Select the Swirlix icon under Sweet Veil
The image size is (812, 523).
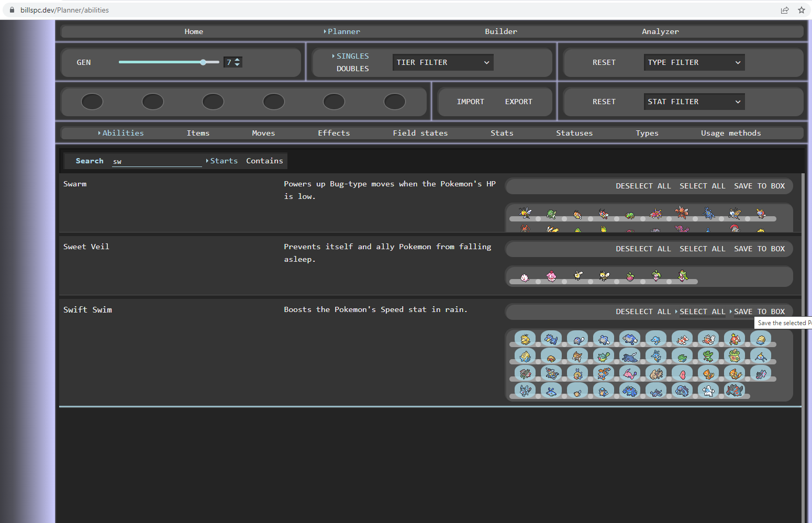click(525, 277)
